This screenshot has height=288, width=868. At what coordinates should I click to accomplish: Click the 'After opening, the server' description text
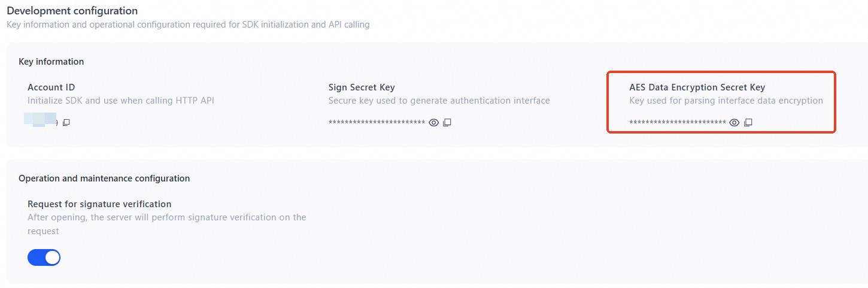pyautogui.click(x=166, y=217)
